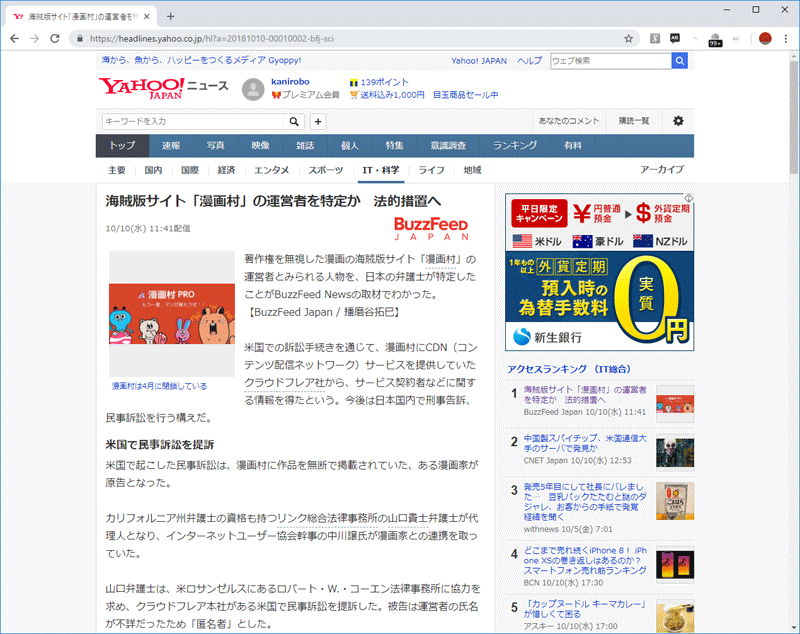This screenshot has height=634, width=800.
Task: Close the 海賊版サイト browser tab
Action: click(146, 17)
